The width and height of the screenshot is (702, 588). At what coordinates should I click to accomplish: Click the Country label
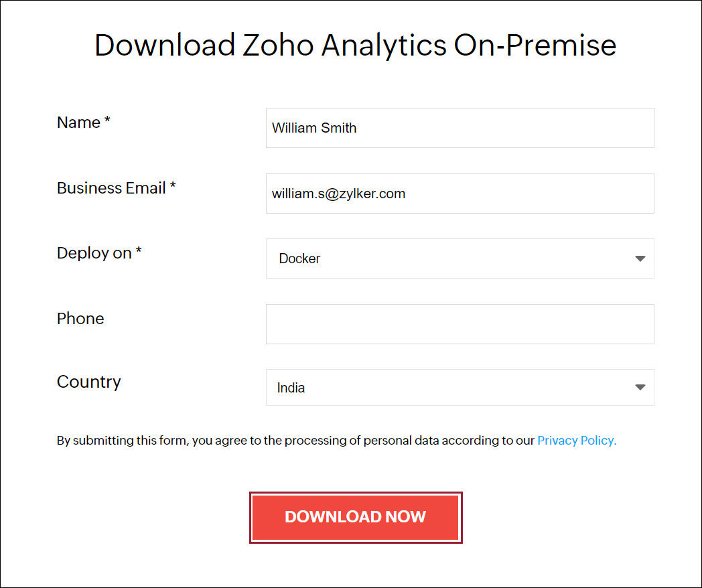89,382
